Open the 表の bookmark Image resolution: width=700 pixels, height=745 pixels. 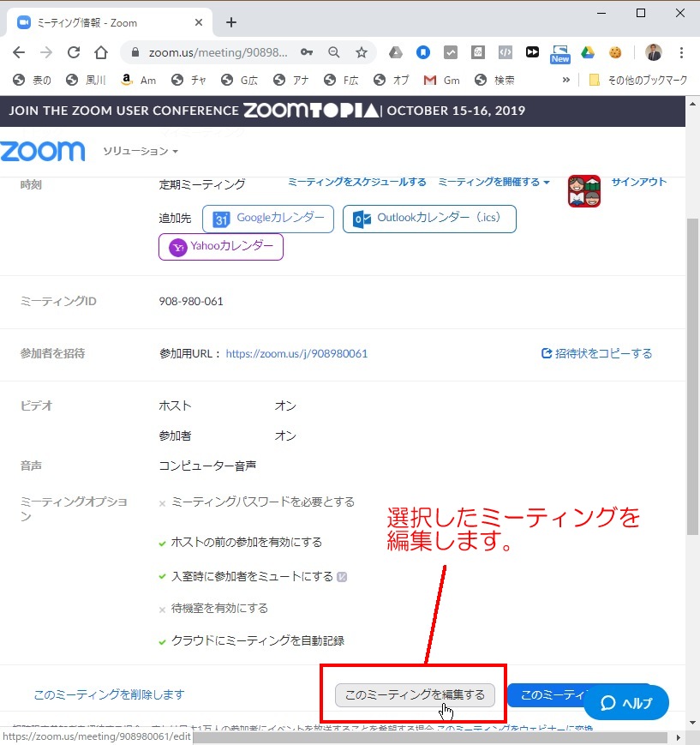[32, 81]
